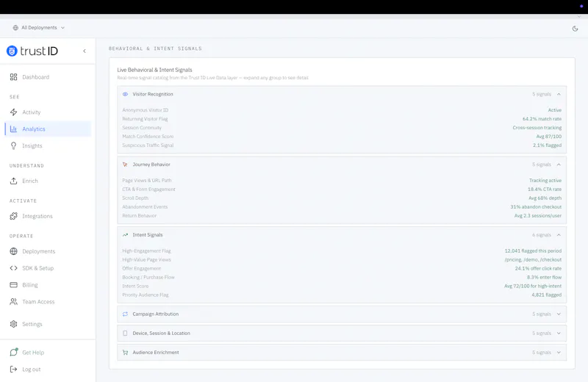
Task: Toggle dark mode with the moon icon
Action: [x=575, y=29]
